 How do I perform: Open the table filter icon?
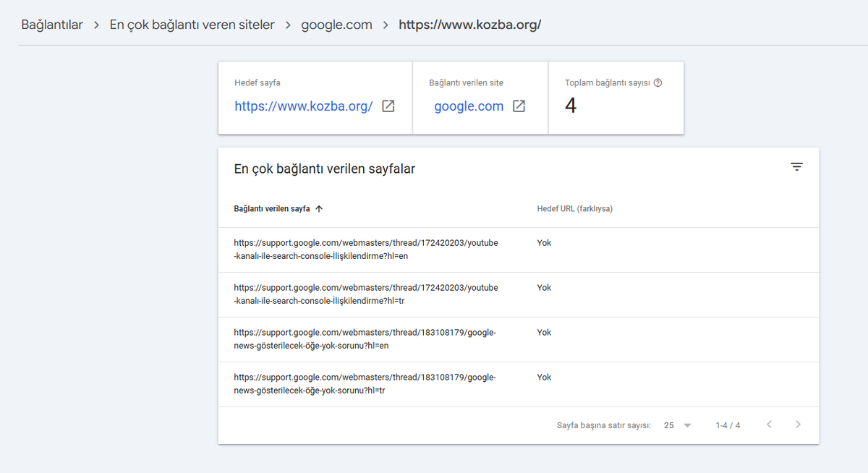coord(796,167)
